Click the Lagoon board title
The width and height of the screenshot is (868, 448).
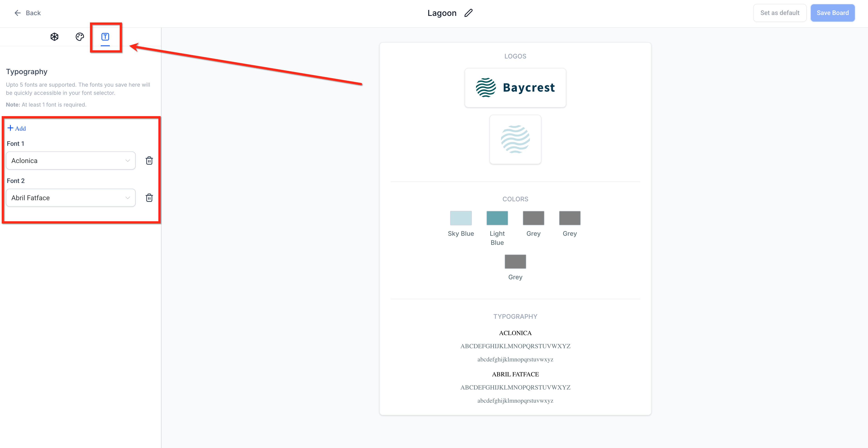[x=442, y=13]
